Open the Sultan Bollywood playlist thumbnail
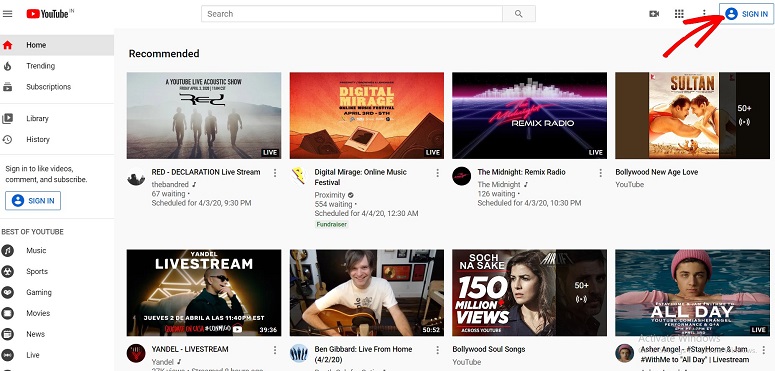Viewport: 775px width, 371px height. point(692,116)
